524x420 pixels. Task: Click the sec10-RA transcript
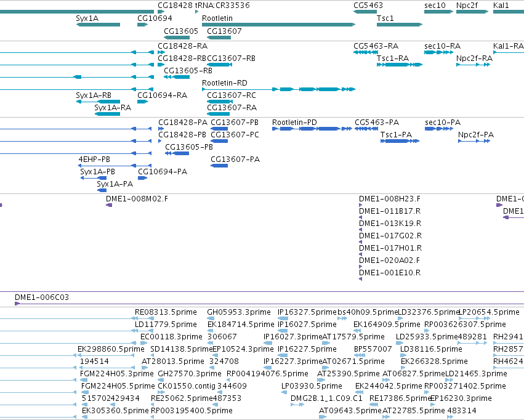click(x=439, y=52)
